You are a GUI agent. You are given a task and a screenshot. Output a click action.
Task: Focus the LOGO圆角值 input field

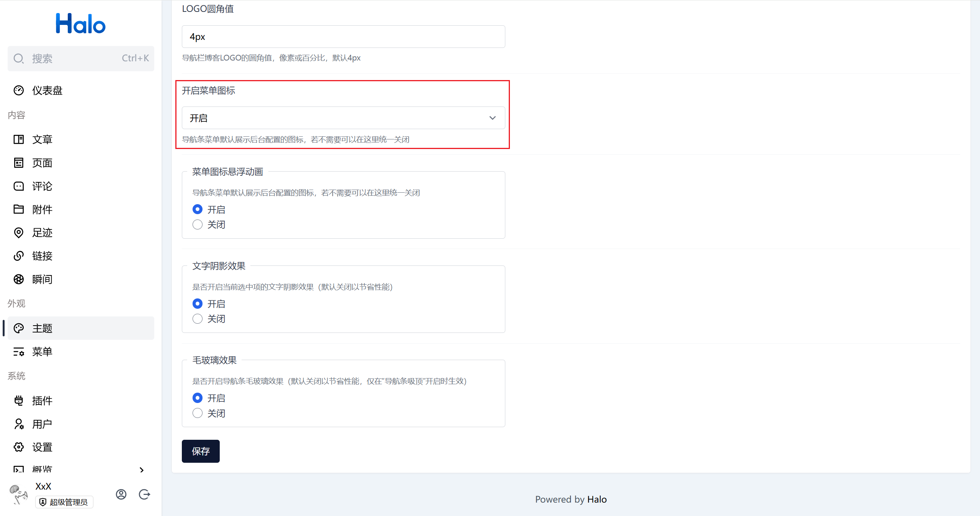pyautogui.click(x=343, y=37)
